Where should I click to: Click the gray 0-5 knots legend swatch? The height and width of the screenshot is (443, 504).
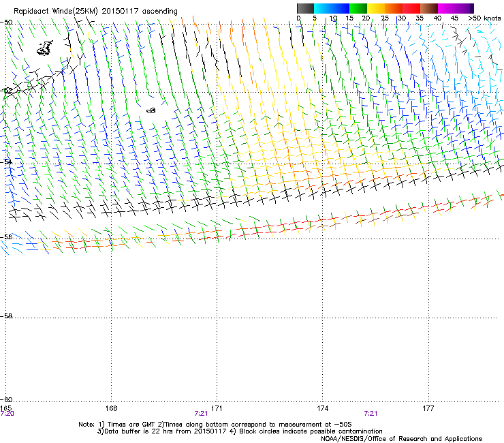305,8
